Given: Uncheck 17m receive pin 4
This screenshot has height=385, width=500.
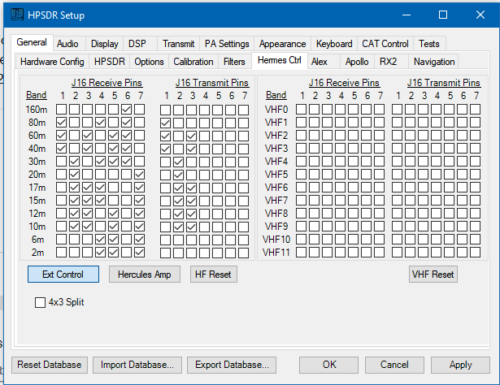Looking at the screenshot, I should point(100,187).
